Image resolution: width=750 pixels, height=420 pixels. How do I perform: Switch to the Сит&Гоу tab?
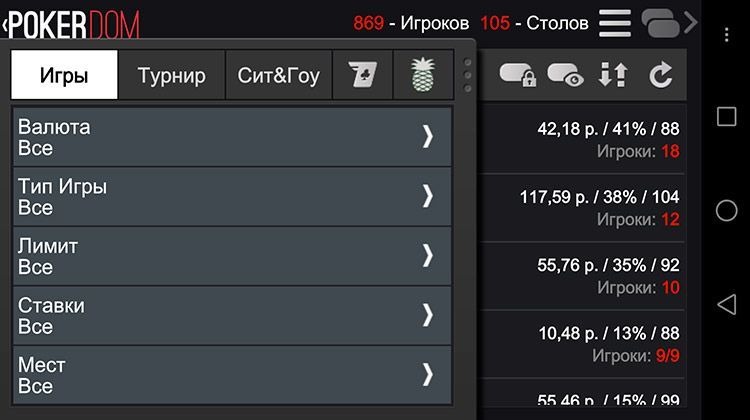click(x=278, y=75)
